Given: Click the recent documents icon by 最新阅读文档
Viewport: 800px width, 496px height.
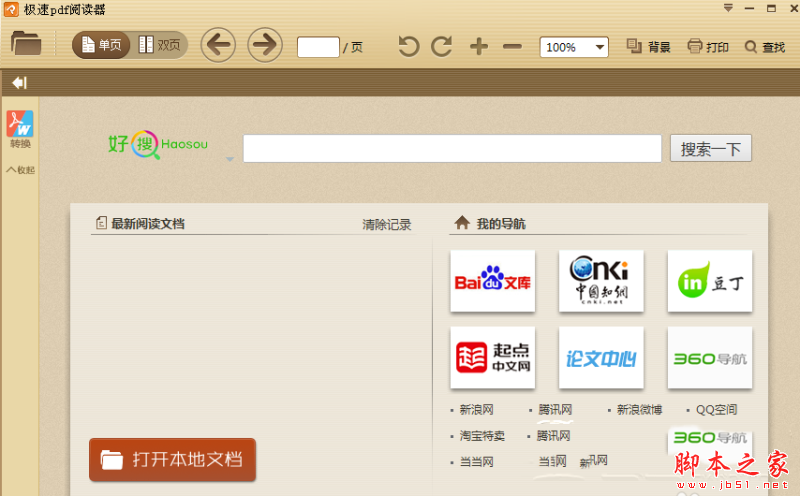Looking at the screenshot, I should point(101,222).
